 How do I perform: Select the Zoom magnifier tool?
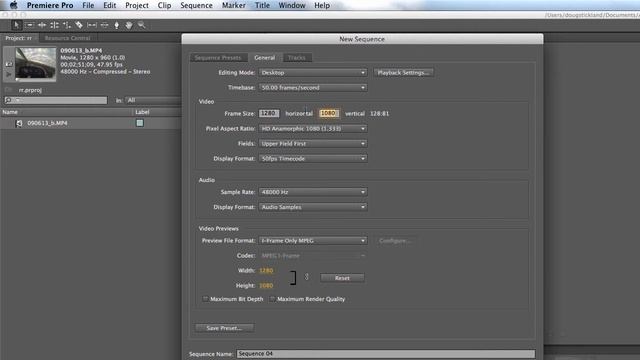click(142, 25)
